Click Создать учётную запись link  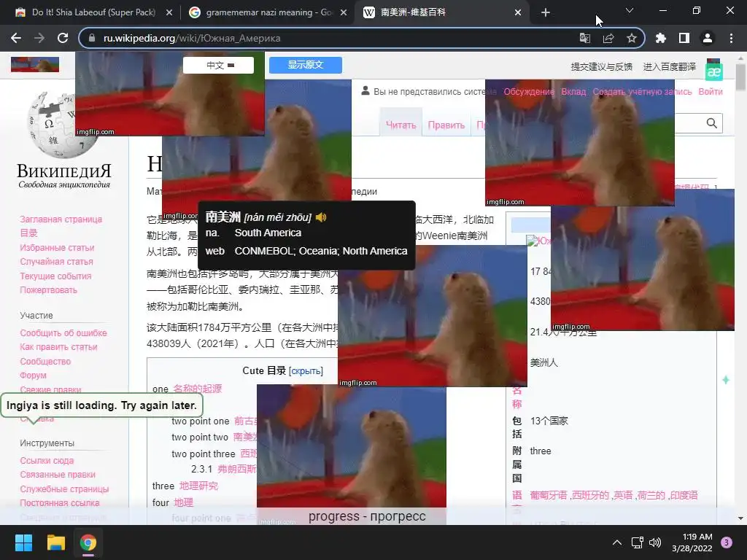coord(642,91)
